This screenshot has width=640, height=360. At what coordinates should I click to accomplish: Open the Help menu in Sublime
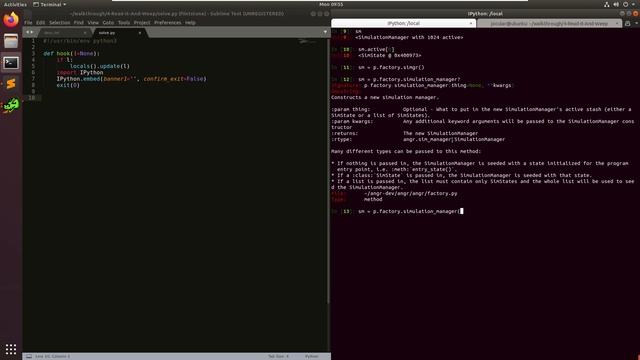point(190,22)
